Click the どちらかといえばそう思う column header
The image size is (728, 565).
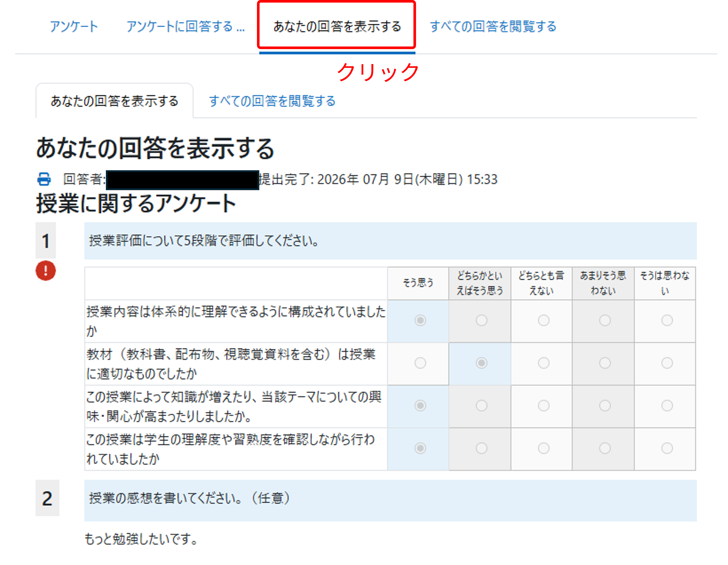[x=479, y=283]
